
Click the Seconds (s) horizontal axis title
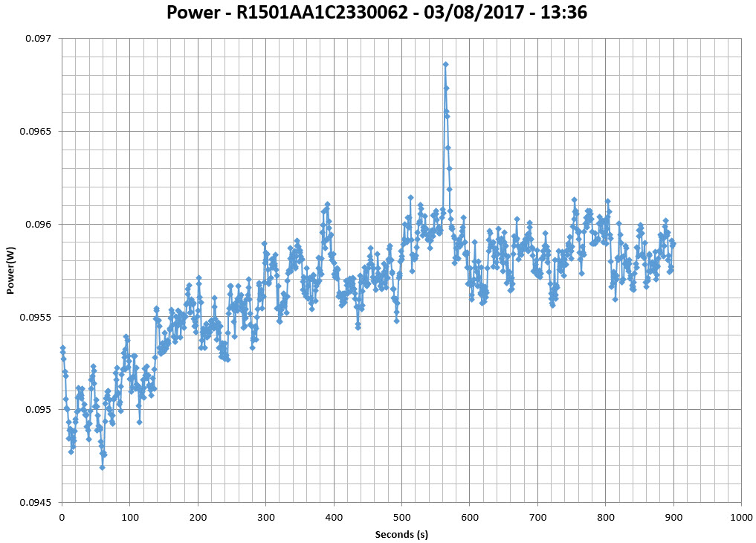tap(401, 534)
